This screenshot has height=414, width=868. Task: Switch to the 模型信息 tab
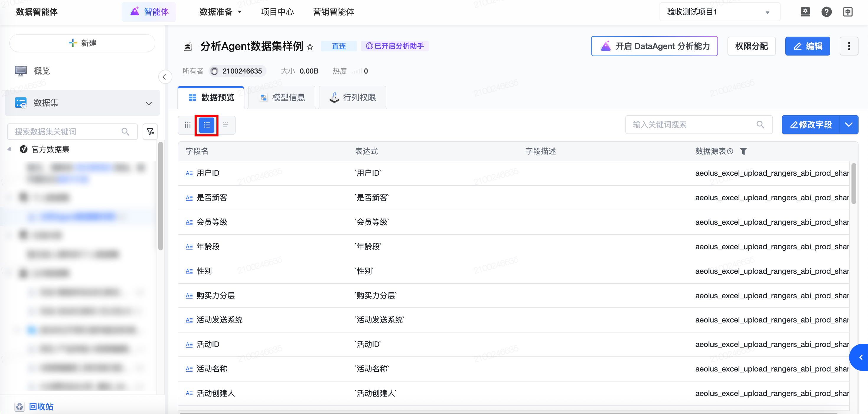[282, 98]
